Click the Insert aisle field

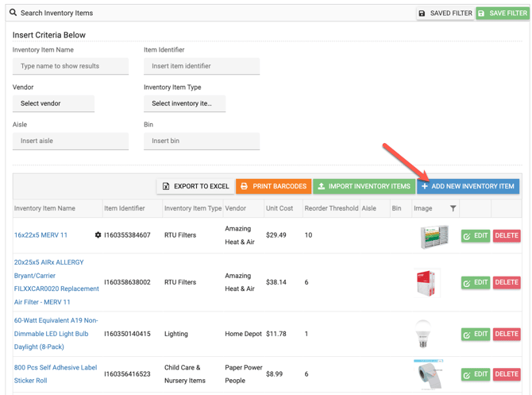(71, 141)
